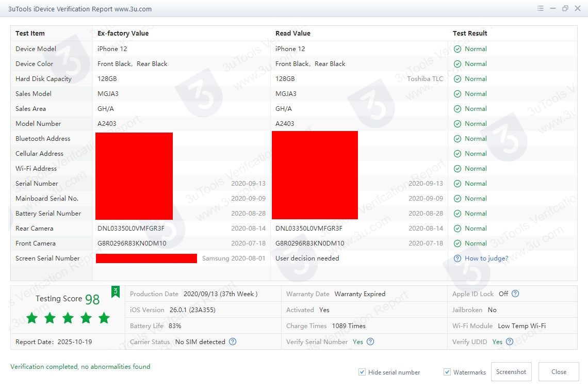
Task: Click the Normal check icon for Device Model
Action: click(458, 48)
